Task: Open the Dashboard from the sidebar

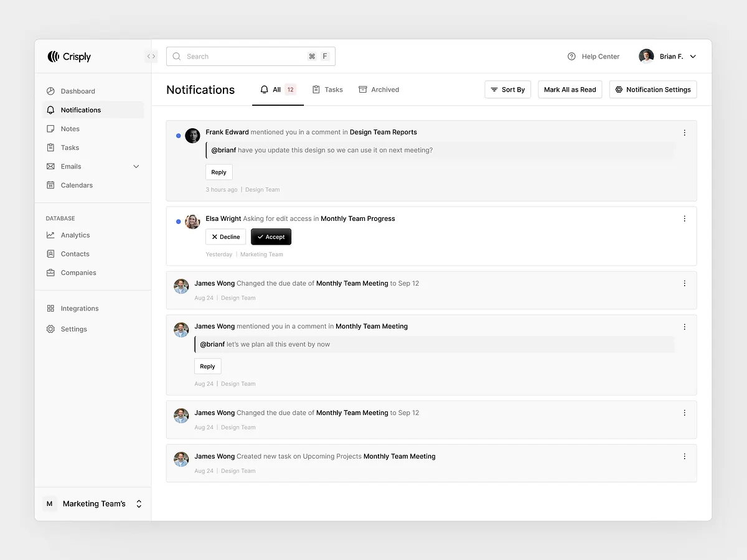Action: (x=77, y=91)
